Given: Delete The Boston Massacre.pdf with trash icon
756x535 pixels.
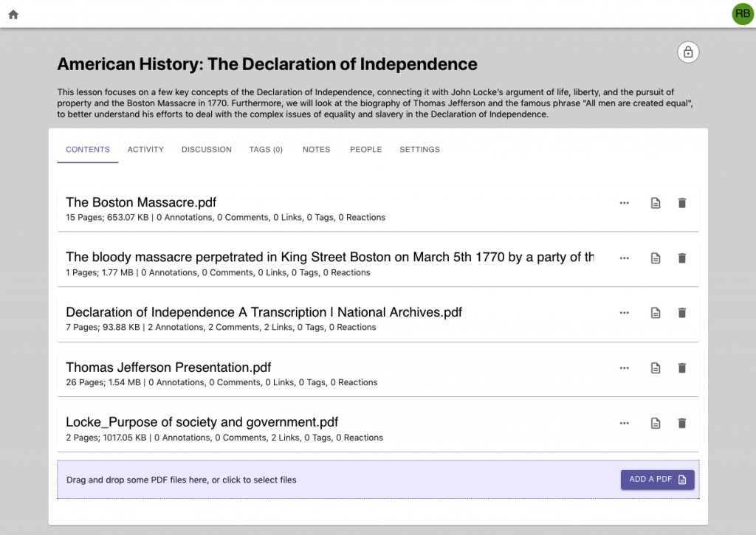Looking at the screenshot, I should click(x=682, y=203).
